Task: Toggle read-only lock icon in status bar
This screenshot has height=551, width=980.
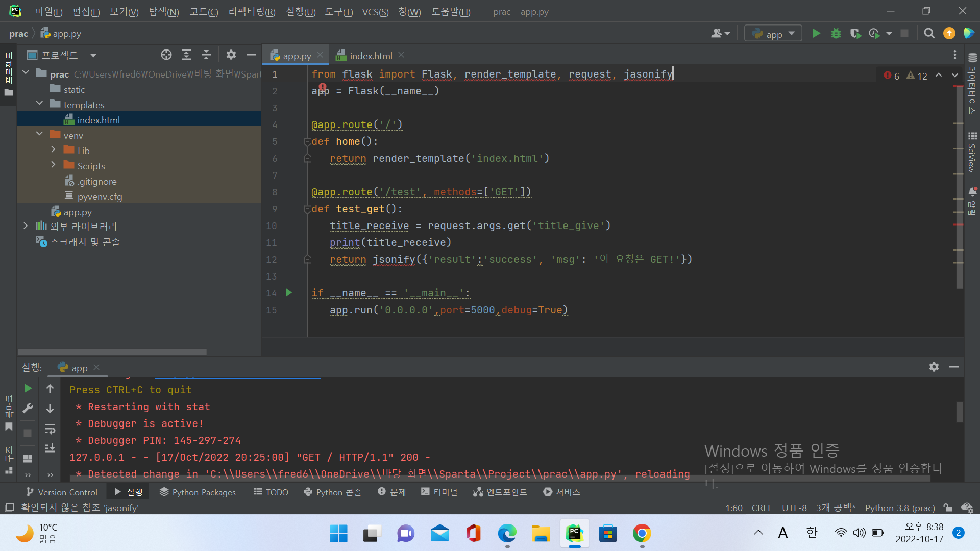Action: [x=948, y=508]
